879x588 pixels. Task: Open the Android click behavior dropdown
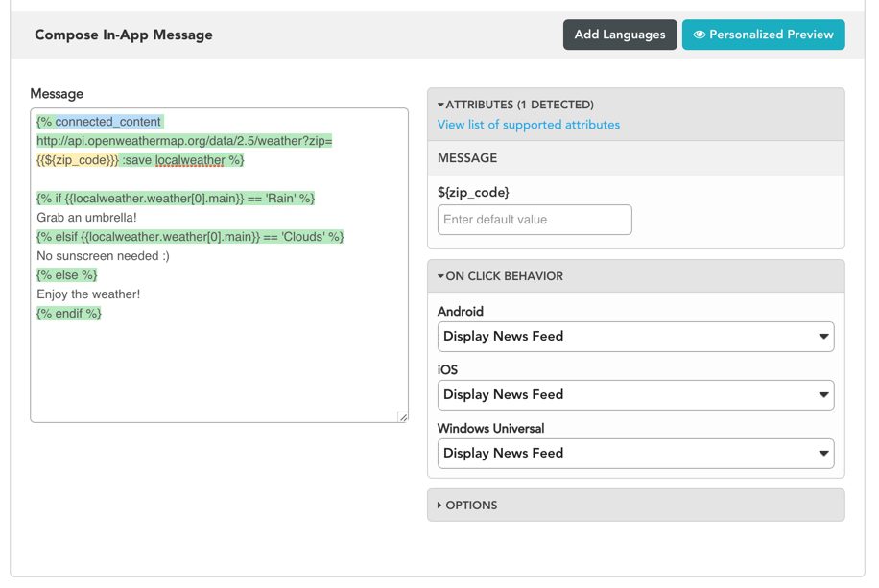(x=635, y=337)
